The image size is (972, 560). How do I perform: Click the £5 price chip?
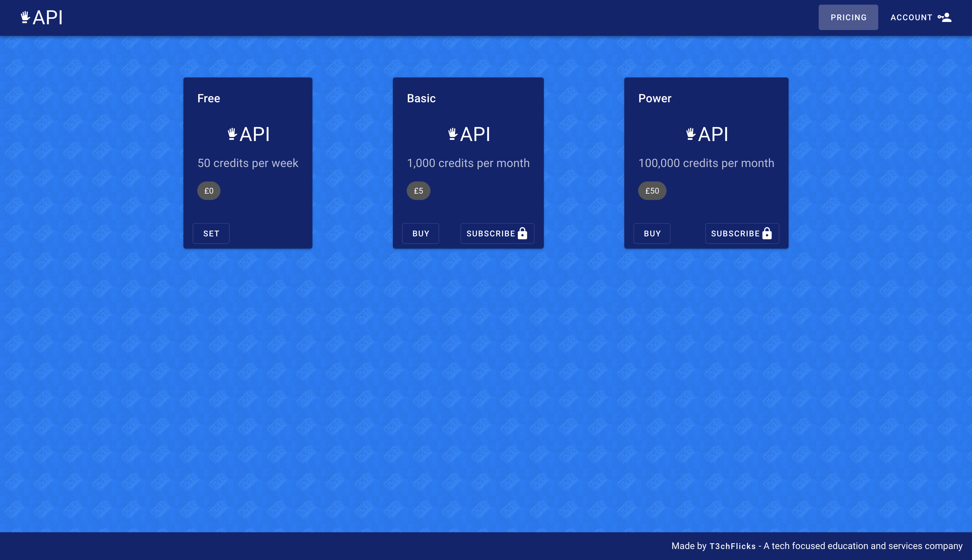coord(418,191)
